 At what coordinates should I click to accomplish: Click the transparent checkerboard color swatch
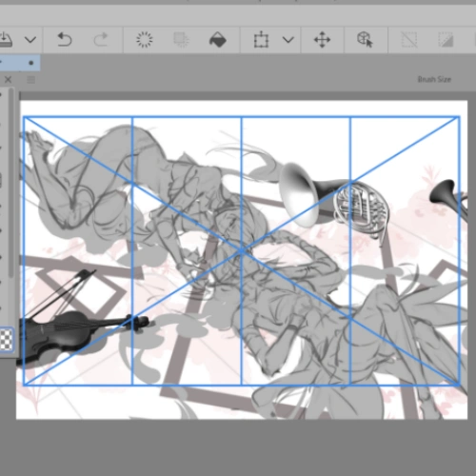[7, 339]
